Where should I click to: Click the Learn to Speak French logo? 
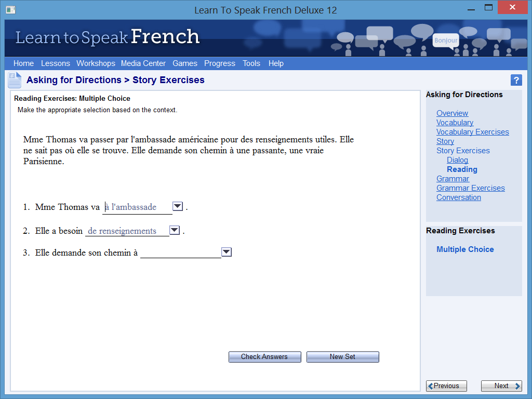107,37
